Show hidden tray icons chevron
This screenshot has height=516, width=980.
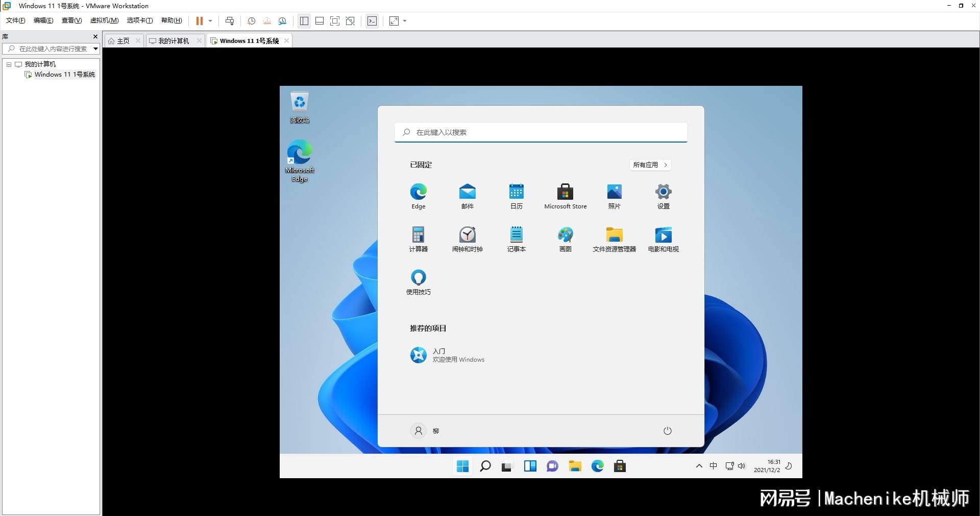pyautogui.click(x=699, y=466)
